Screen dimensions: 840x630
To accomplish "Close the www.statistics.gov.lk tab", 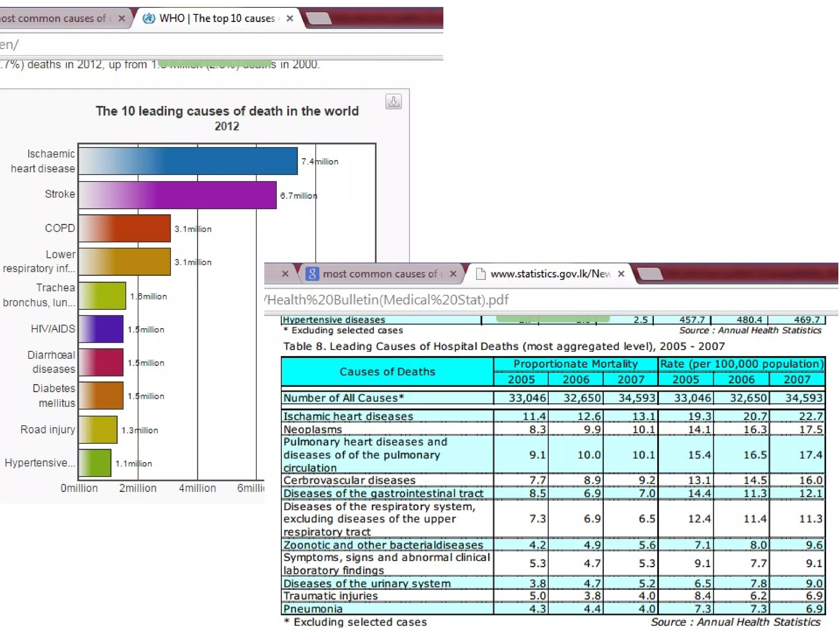I will coord(621,274).
